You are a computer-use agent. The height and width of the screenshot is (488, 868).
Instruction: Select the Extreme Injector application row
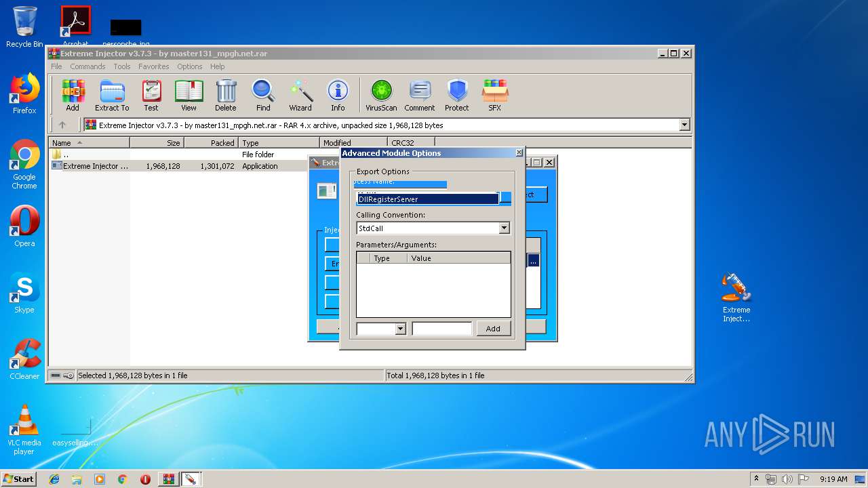178,166
